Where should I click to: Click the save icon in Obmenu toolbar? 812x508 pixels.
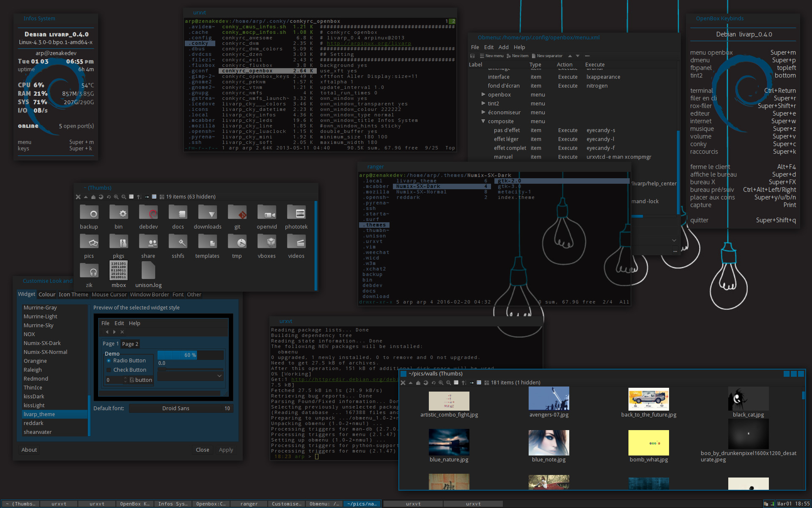472,56
